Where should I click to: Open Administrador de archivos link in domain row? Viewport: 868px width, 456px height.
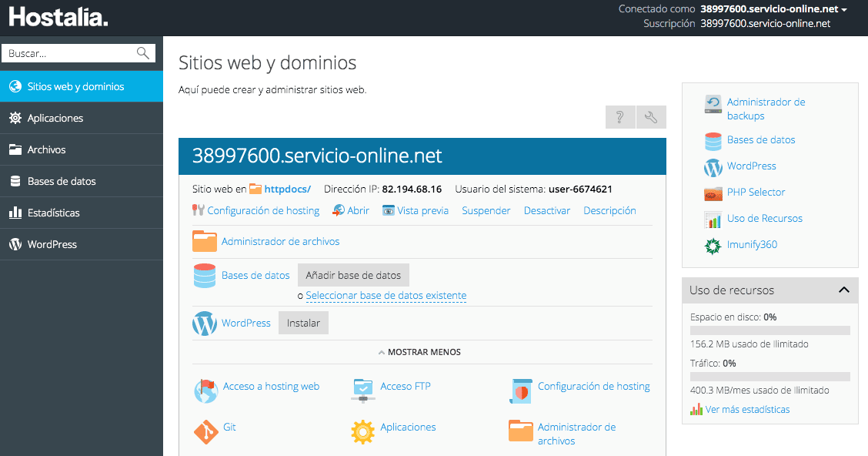coord(280,242)
